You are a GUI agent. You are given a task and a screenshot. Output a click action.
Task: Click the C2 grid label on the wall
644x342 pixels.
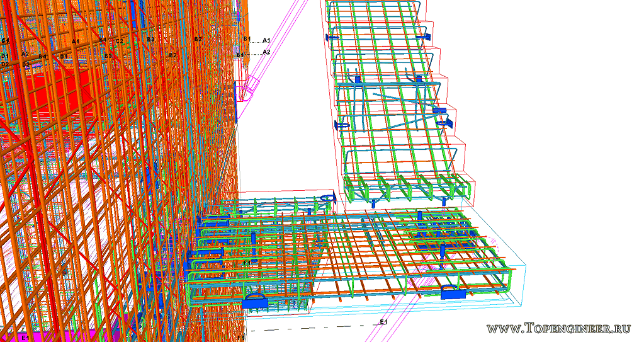119,42
